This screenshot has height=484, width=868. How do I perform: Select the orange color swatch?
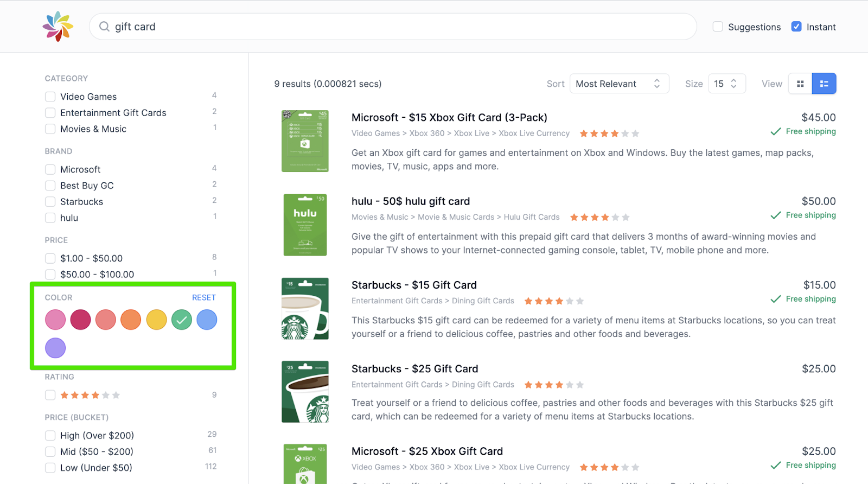131,320
